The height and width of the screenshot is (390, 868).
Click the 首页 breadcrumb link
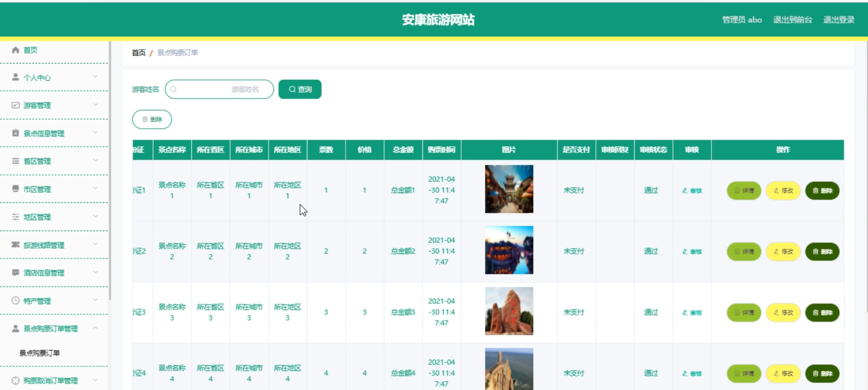(x=138, y=53)
